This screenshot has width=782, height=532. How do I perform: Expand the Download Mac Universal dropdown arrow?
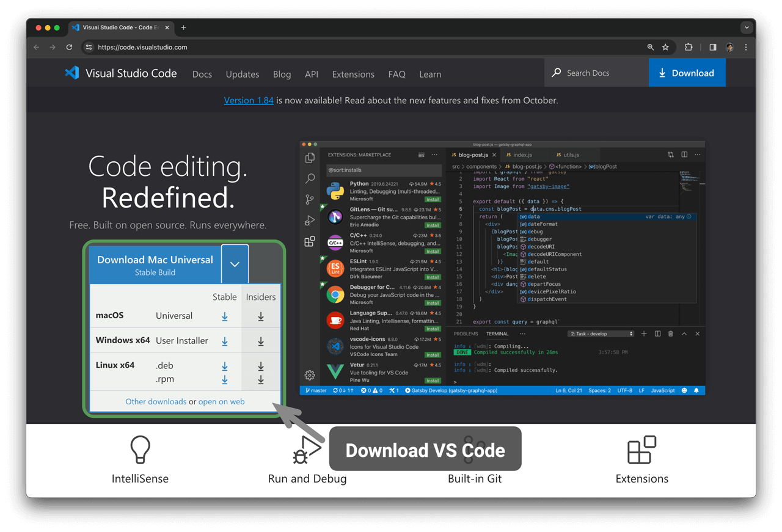coord(235,263)
